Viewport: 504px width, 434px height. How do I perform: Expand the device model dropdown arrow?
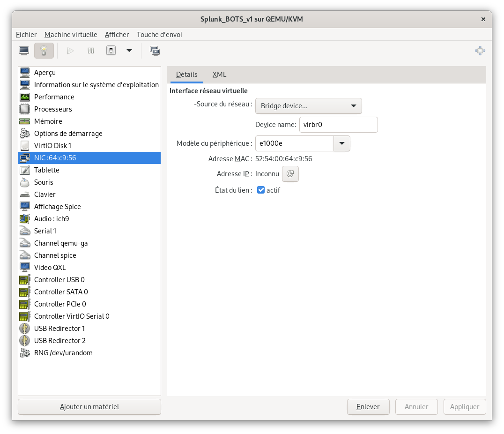coord(341,143)
